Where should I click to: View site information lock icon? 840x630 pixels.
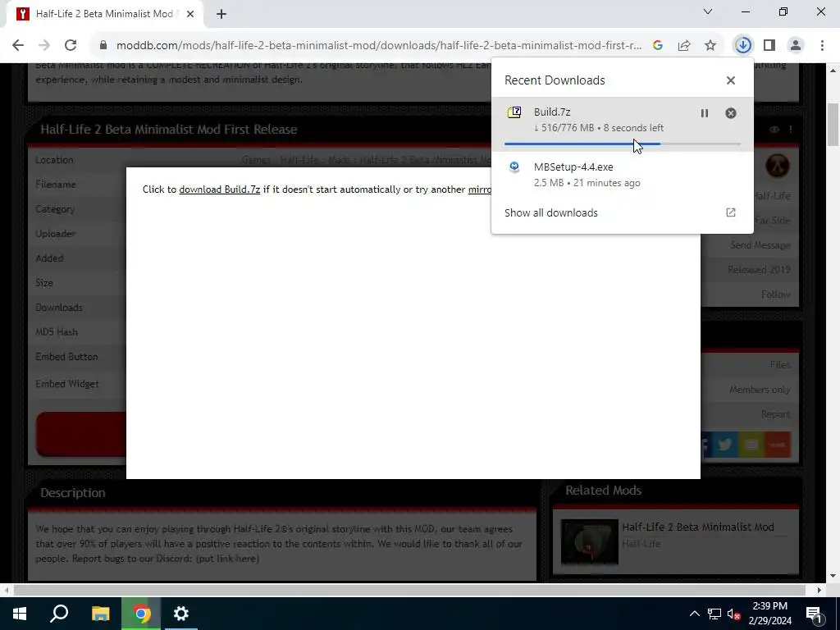coord(103,46)
